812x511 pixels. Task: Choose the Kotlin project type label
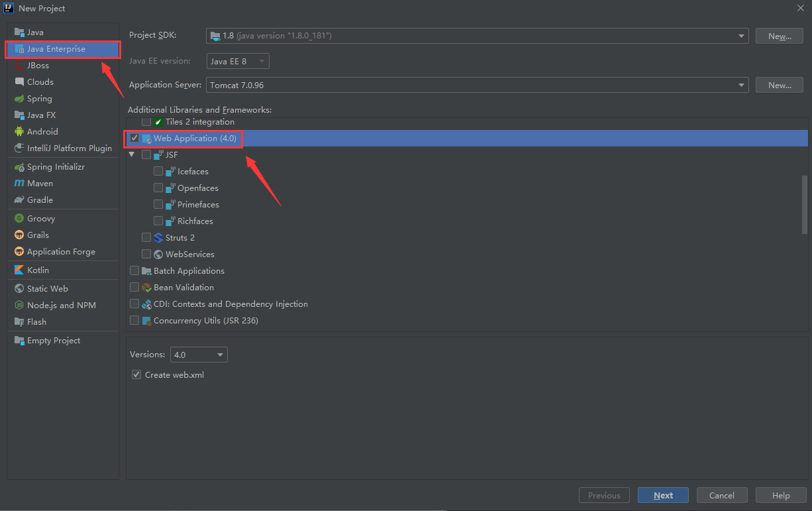point(38,270)
